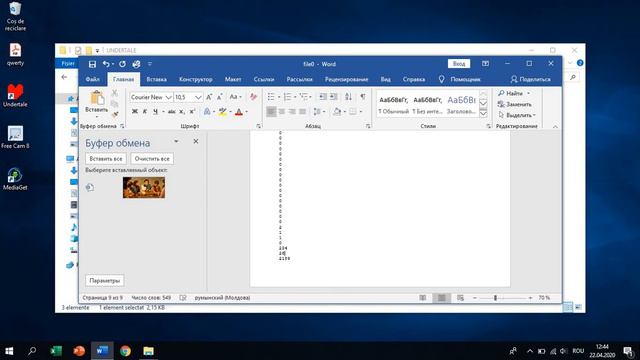Click the Replace (Заменить) icon
The height and width of the screenshot is (360, 640).
501,104
